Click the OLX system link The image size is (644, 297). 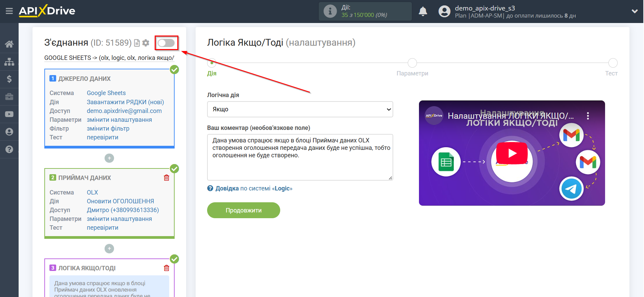click(x=92, y=192)
